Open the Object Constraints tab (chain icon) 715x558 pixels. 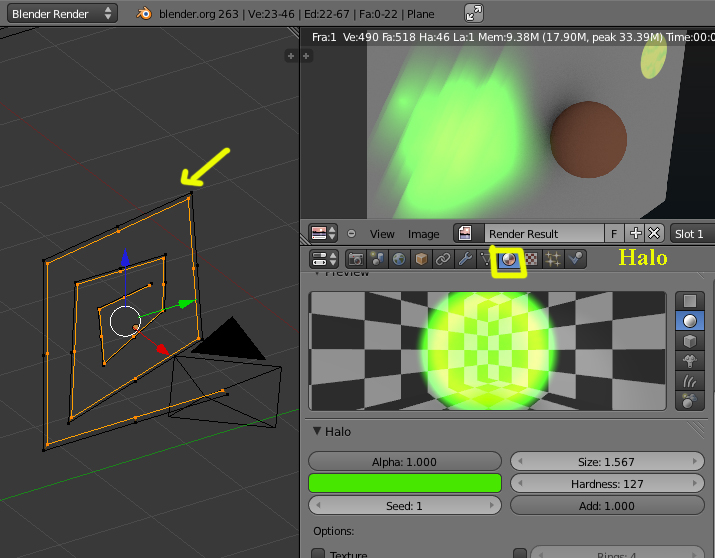[443, 259]
